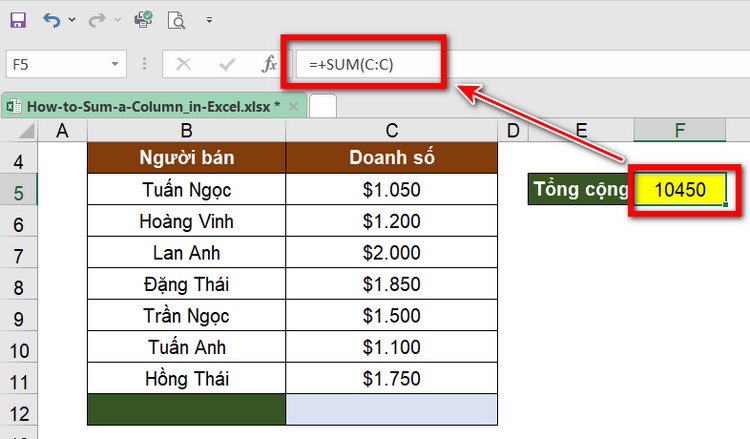Select cell 'Hồng Thái'
750x439 pixels.
click(x=187, y=379)
